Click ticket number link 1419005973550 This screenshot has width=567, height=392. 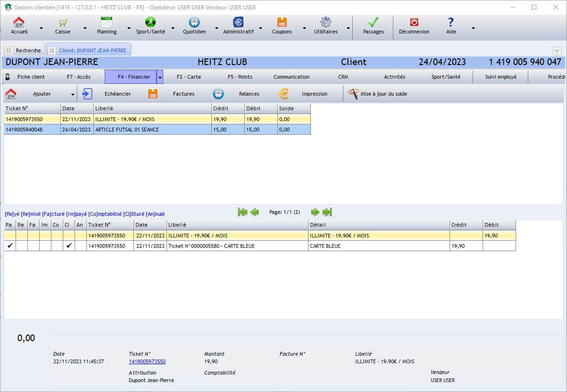(147, 361)
